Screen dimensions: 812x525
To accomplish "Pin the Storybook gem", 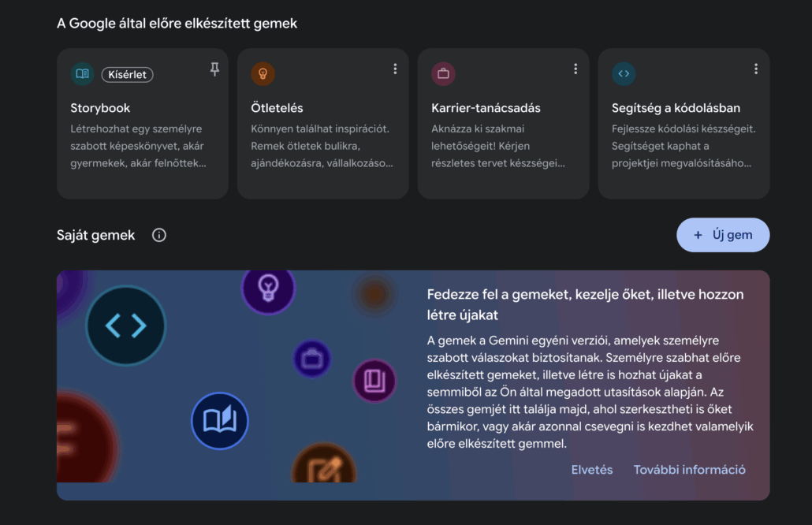I will 214,69.
